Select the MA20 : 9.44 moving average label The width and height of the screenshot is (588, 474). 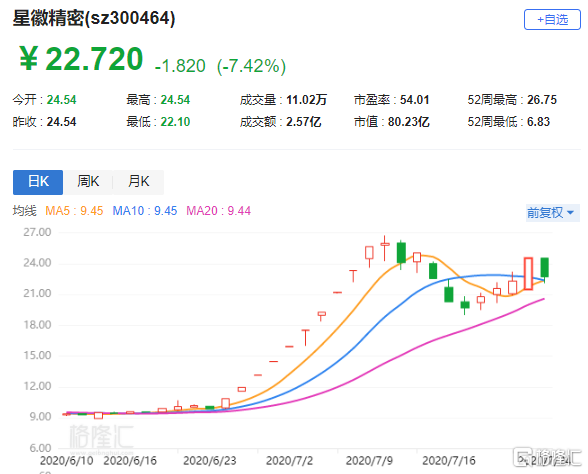(x=219, y=211)
